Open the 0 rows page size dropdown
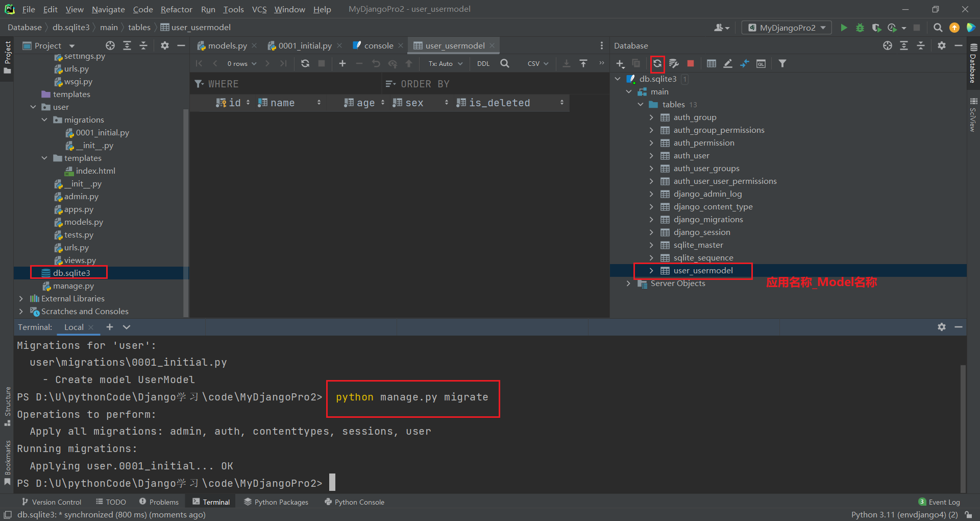This screenshot has height=521, width=980. [241, 63]
